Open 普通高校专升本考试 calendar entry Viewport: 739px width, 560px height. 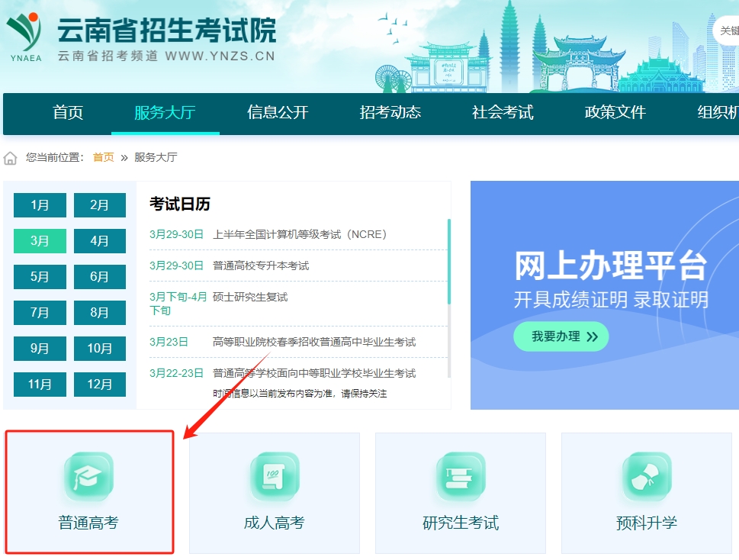(261, 266)
